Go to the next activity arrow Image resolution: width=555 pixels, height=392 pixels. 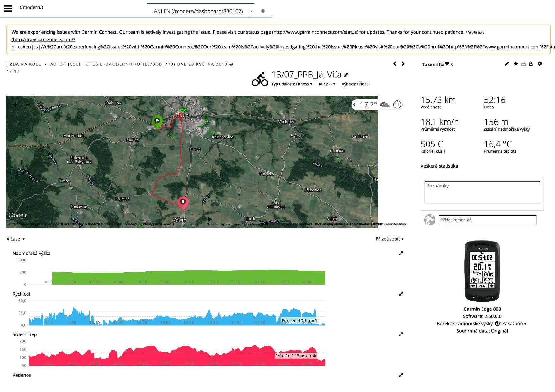click(403, 64)
